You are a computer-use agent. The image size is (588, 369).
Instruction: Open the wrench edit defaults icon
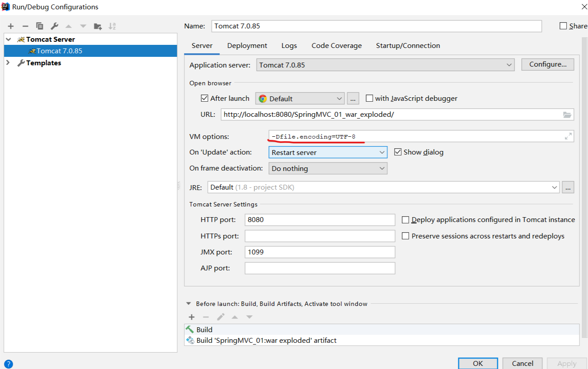pos(54,26)
